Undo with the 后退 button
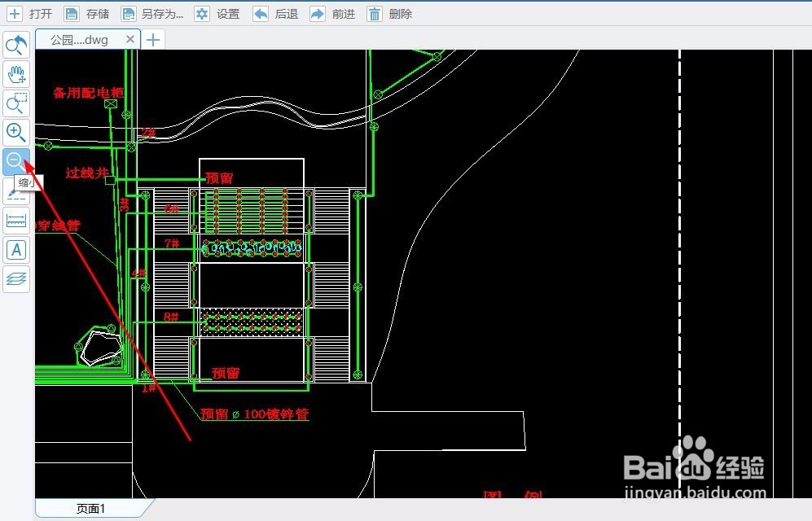The width and height of the screenshot is (812, 521). point(275,14)
